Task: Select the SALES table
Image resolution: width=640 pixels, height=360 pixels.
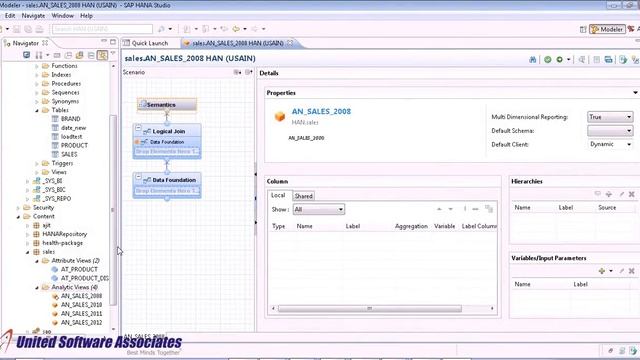Action: (69, 154)
